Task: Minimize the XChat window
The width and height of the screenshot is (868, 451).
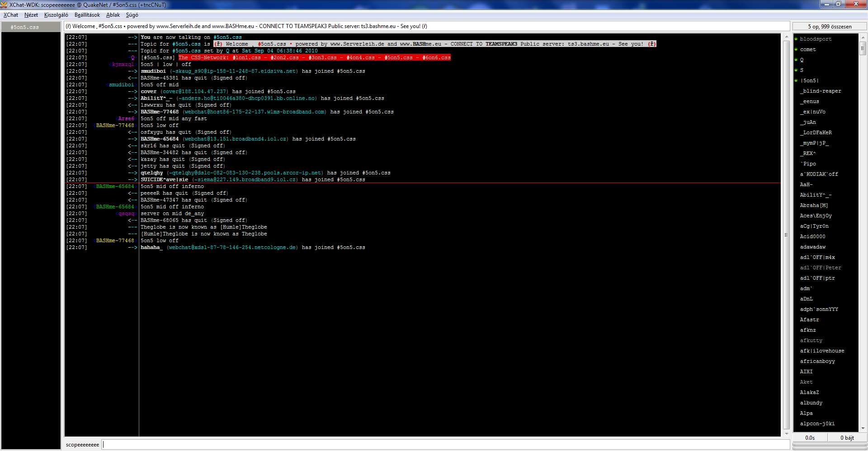Action: point(827,4)
